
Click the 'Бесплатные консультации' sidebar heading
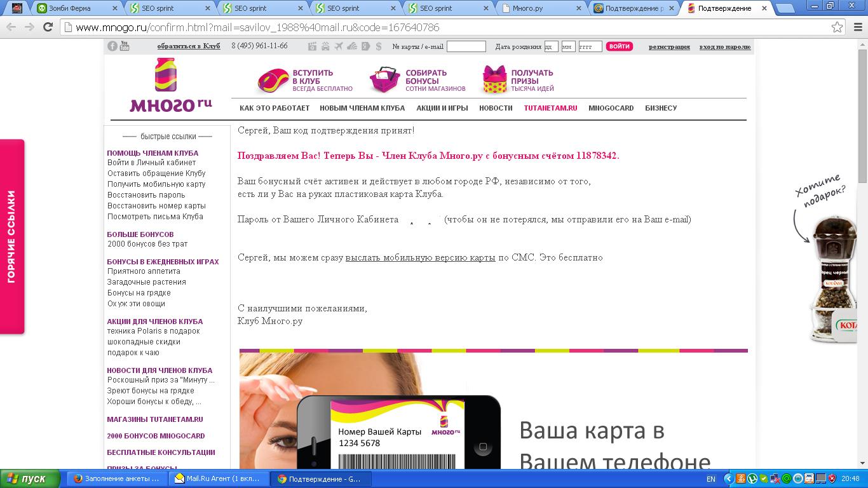pos(161,452)
